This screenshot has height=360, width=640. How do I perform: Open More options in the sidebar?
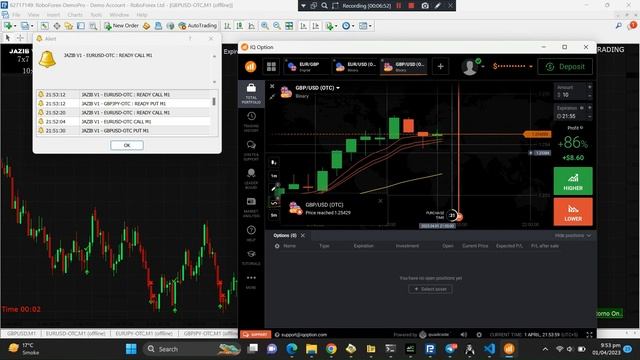pyautogui.click(x=251, y=282)
